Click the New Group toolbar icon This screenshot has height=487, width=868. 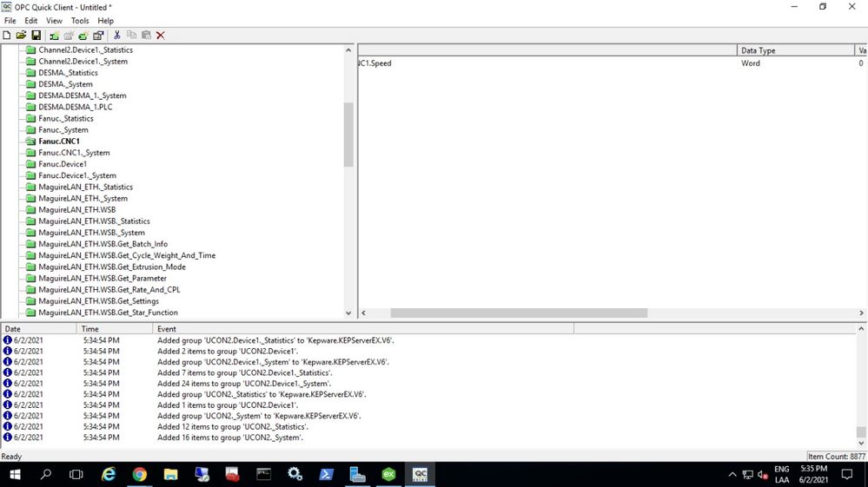coord(69,36)
